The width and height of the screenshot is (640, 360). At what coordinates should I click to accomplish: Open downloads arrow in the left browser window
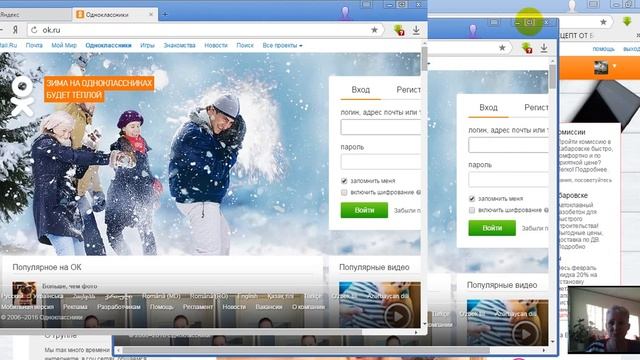(416, 30)
